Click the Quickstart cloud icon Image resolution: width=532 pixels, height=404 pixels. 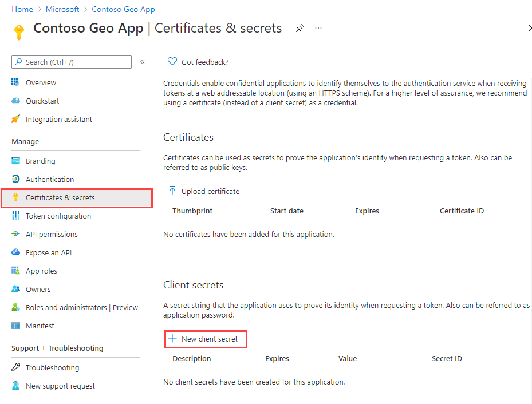tap(16, 101)
